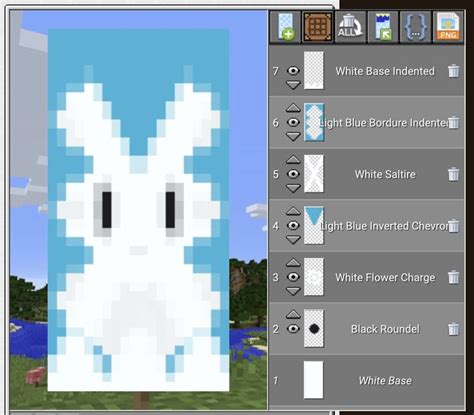The image size is (474, 415).
Task: Click the Black Roundel layer name
Action: pos(385,329)
